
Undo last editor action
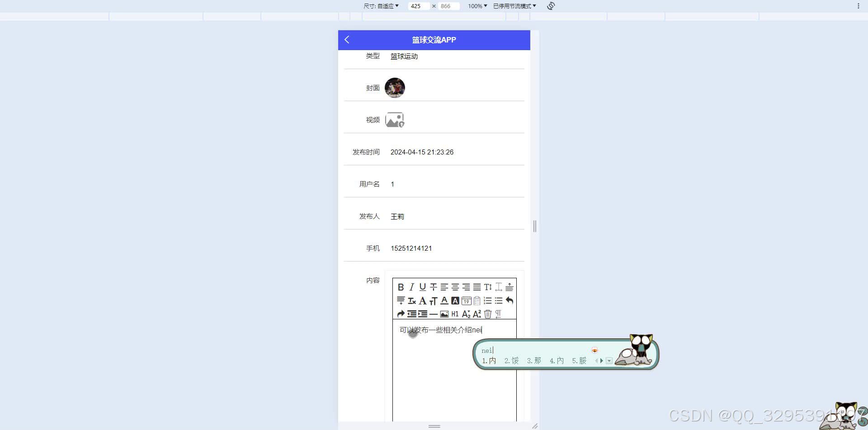pyautogui.click(x=509, y=301)
